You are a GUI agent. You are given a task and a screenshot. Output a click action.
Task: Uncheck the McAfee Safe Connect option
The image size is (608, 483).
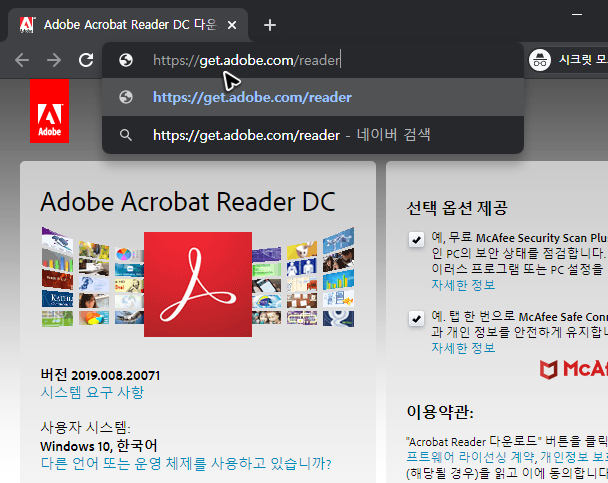click(416, 319)
